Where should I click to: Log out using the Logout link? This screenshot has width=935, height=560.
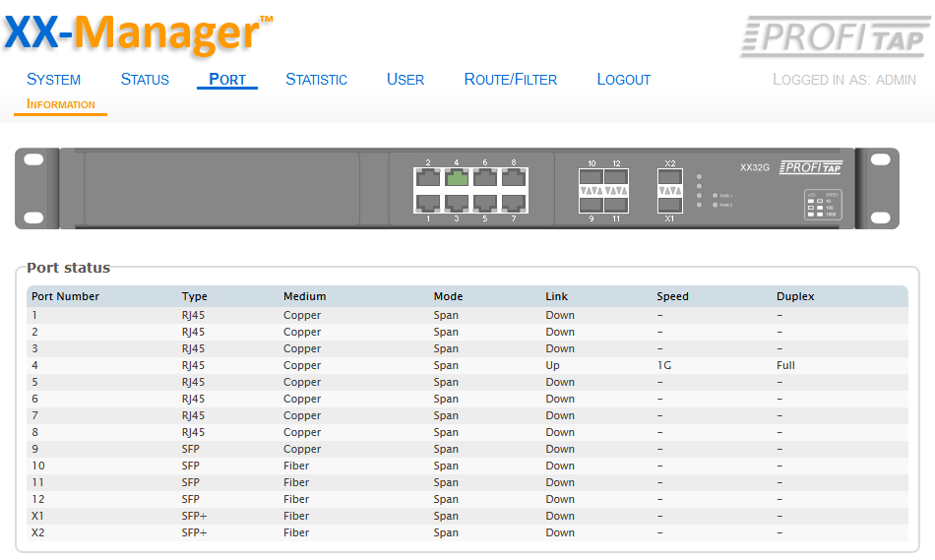(623, 80)
